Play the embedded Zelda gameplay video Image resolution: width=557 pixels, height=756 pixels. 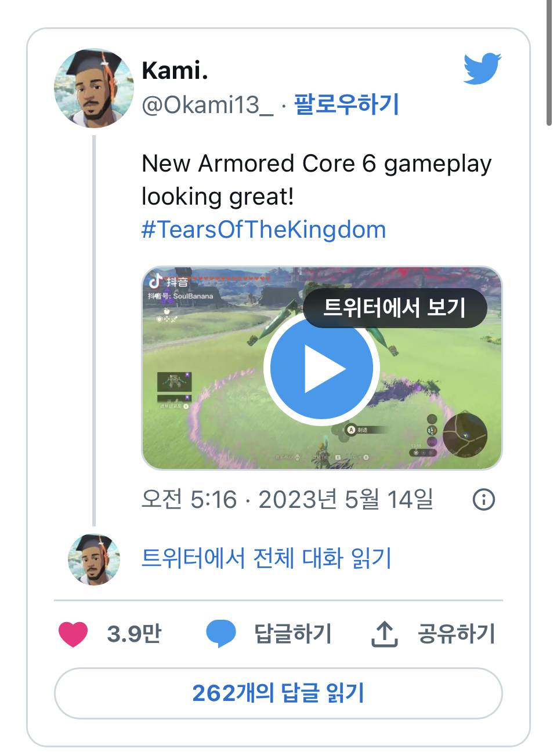point(321,368)
